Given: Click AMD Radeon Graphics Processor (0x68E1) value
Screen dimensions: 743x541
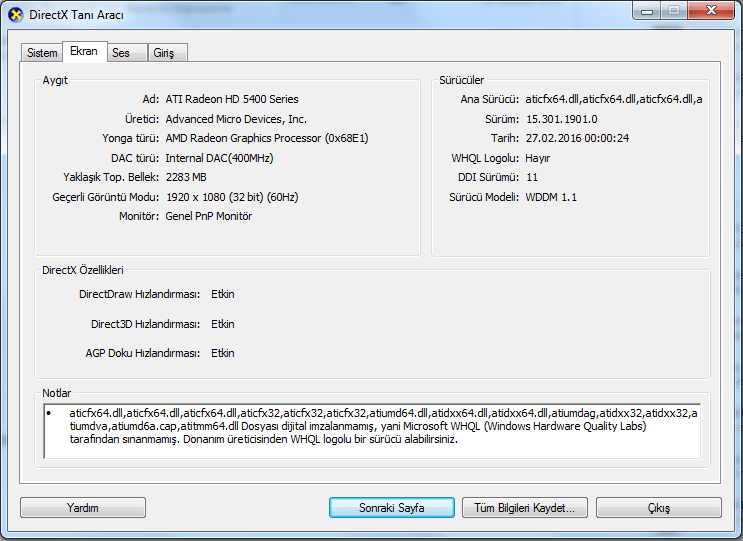Looking at the screenshot, I should 267,138.
